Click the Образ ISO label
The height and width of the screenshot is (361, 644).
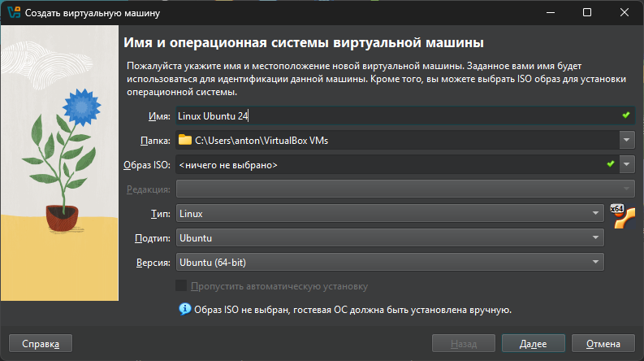point(147,165)
